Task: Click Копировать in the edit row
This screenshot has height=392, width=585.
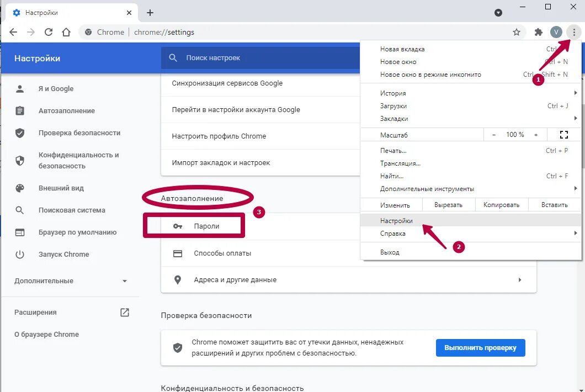Action: pyautogui.click(x=502, y=205)
